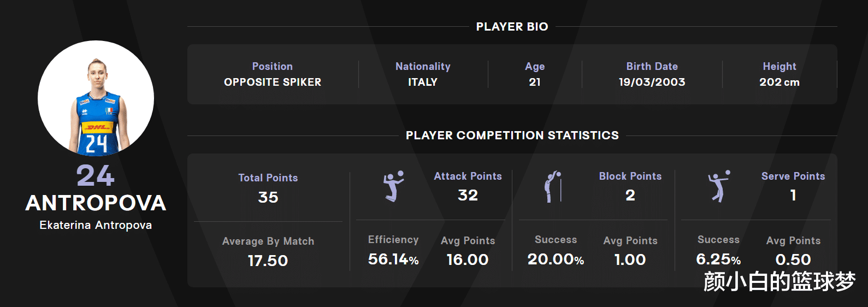Click the ANTROPOVA surname heading

tap(96, 203)
